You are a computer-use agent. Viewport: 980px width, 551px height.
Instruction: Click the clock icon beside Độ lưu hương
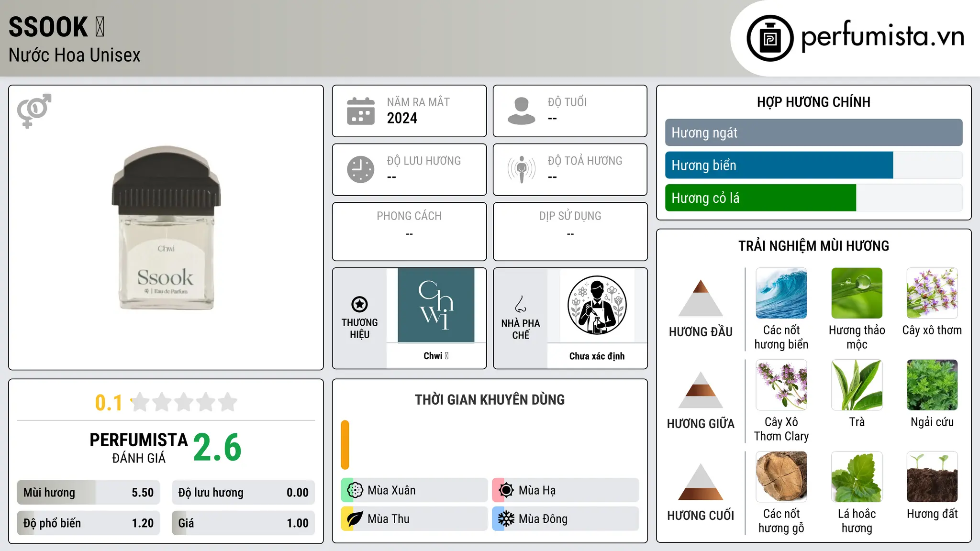(361, 169)
